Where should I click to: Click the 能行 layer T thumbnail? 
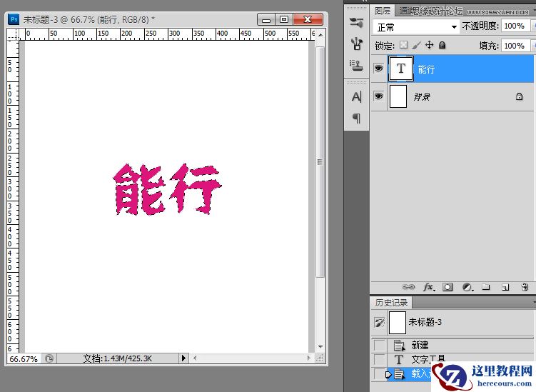[401, 69]
